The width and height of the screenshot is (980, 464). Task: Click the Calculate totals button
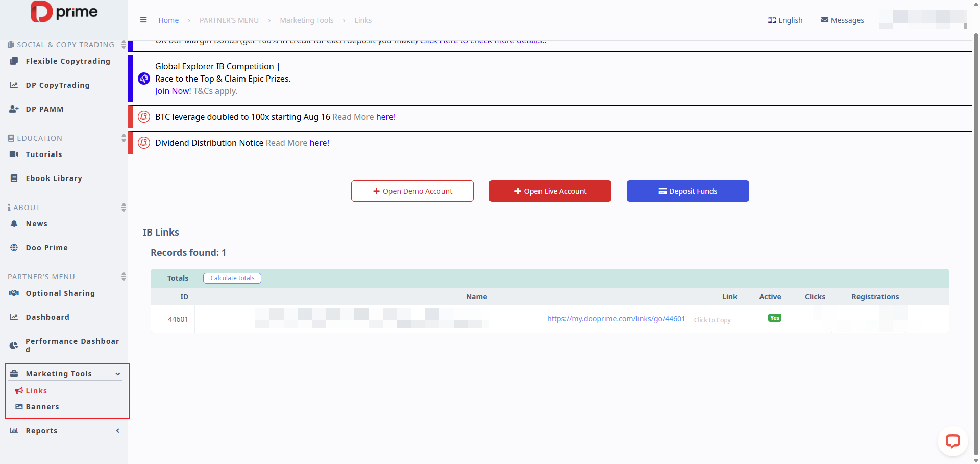point(232,278)
